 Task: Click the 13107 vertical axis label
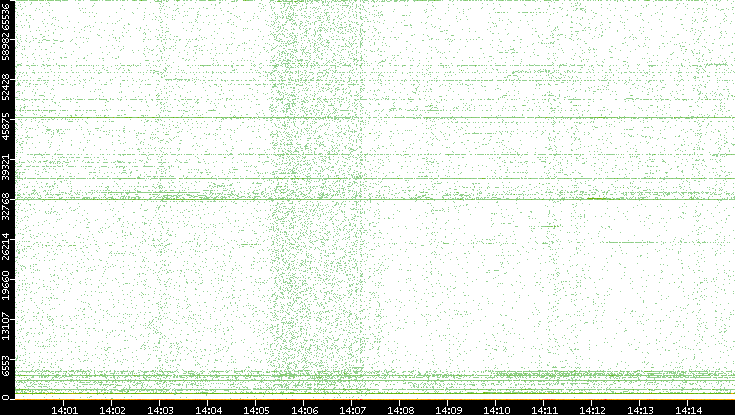click(7, 327)
